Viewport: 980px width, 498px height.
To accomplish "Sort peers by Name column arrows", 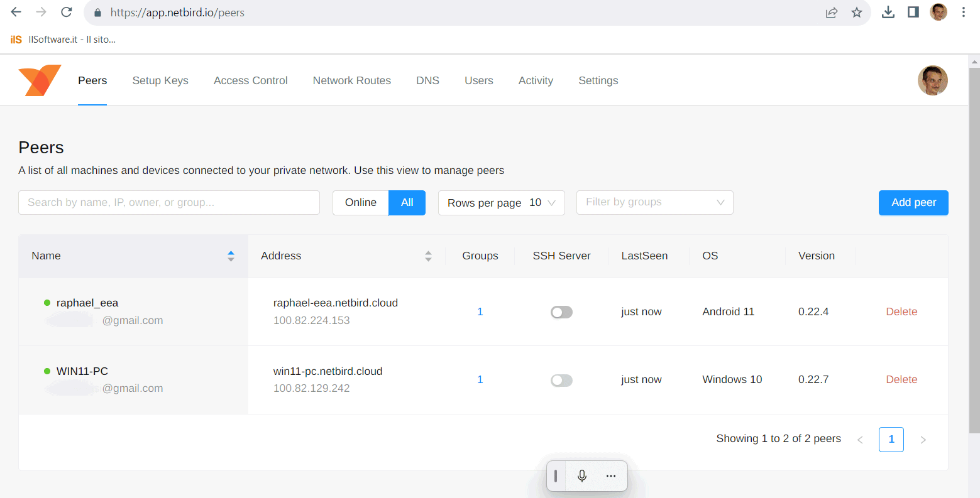I will tap(231, 256).
